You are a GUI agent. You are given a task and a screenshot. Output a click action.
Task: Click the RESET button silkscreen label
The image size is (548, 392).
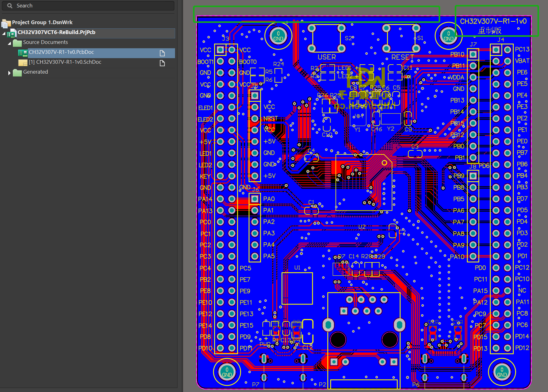point(402,57)
